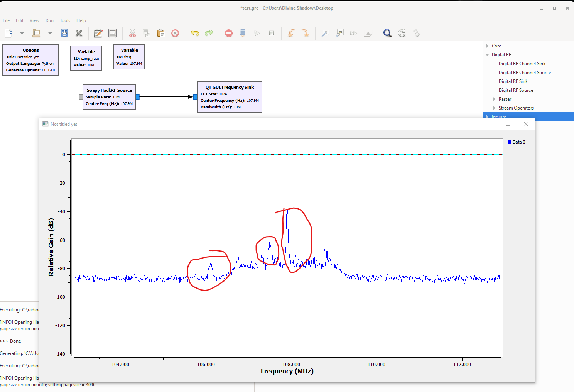Select the samp_rate Variable block
The height and width of the screenshot is (392, 574).
(x=86, y=58)
